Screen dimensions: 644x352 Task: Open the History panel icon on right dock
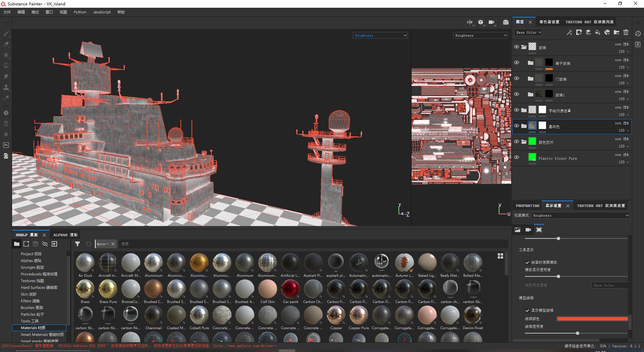pyautogui.click(x=638, y=34)
